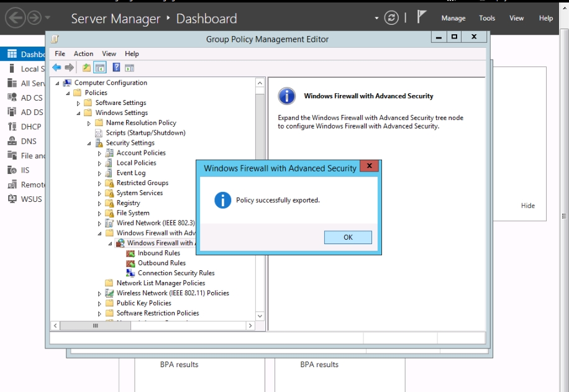
Task: Open the editor's Help menu
Action: tap(132, 53)
